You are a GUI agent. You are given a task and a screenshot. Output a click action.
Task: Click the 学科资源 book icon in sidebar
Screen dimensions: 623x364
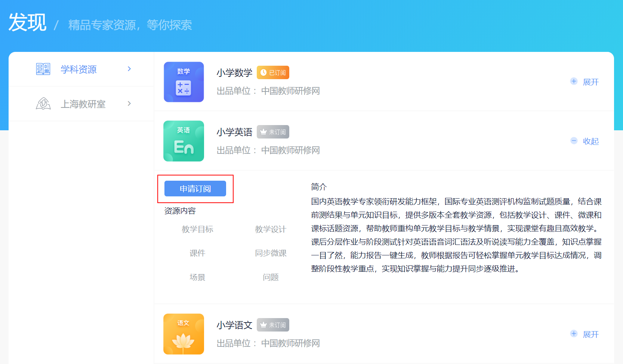click(43, 69)
